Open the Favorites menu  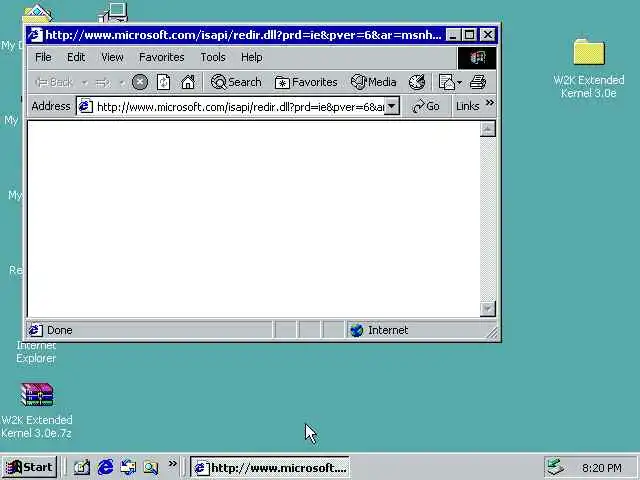[x=162, y=57]
